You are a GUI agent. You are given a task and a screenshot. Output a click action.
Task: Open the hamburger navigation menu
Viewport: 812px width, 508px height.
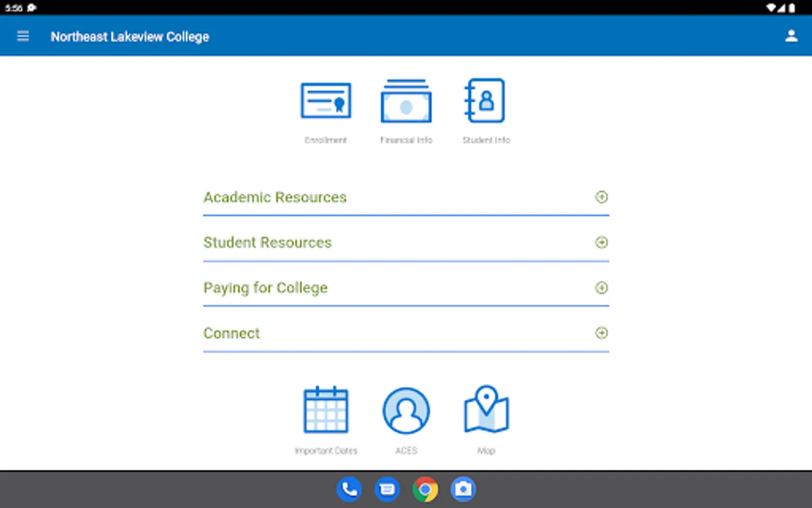pos(23,37)
